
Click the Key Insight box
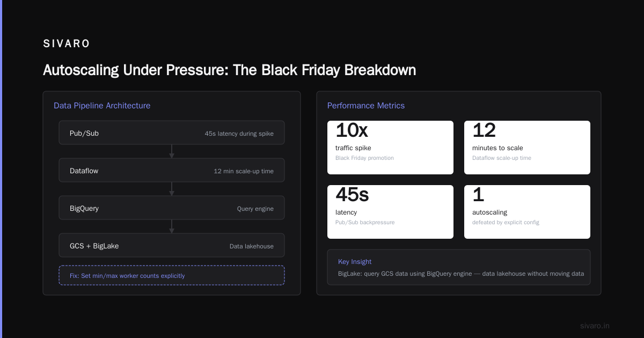coord(459,267)
